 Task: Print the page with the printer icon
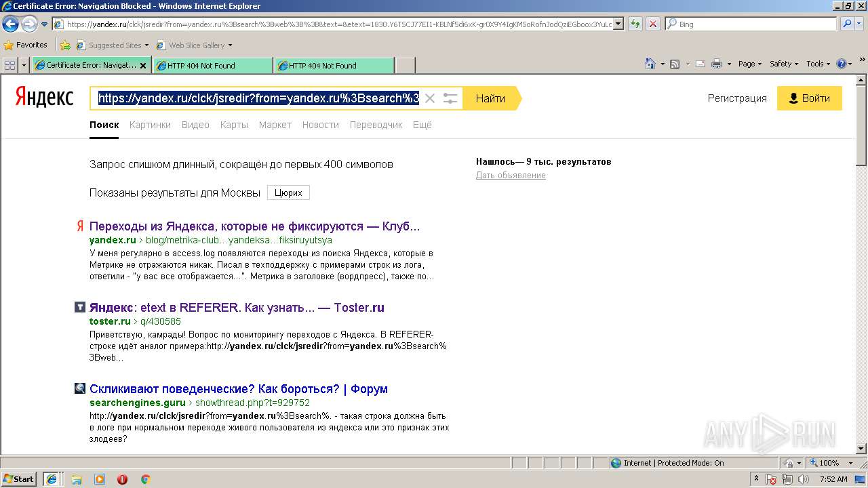click(717, 64)
